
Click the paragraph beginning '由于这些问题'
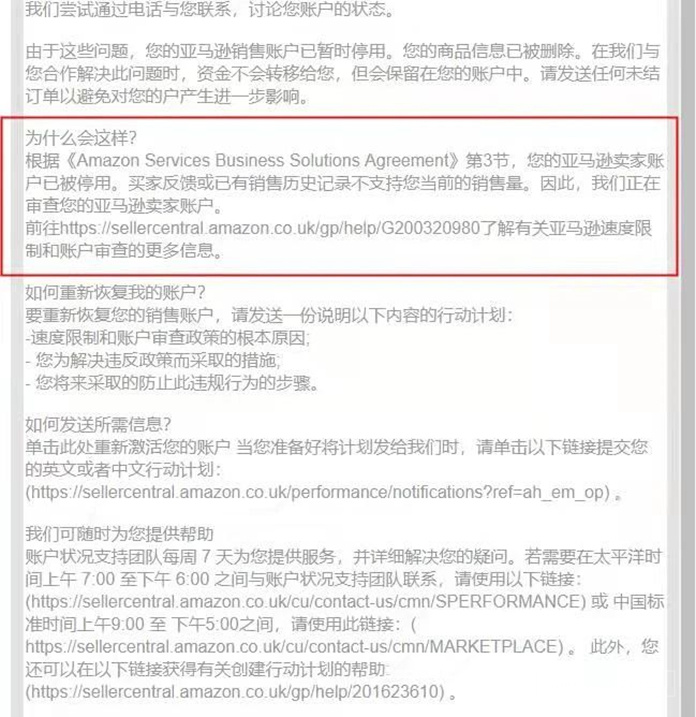tap(343, 74)
